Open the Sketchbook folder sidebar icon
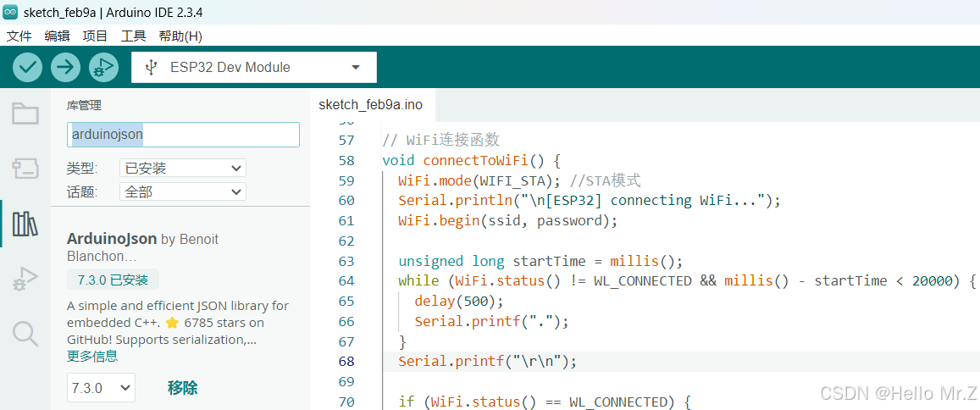Viewport: 980px width, 410px height. pos(25,114)
